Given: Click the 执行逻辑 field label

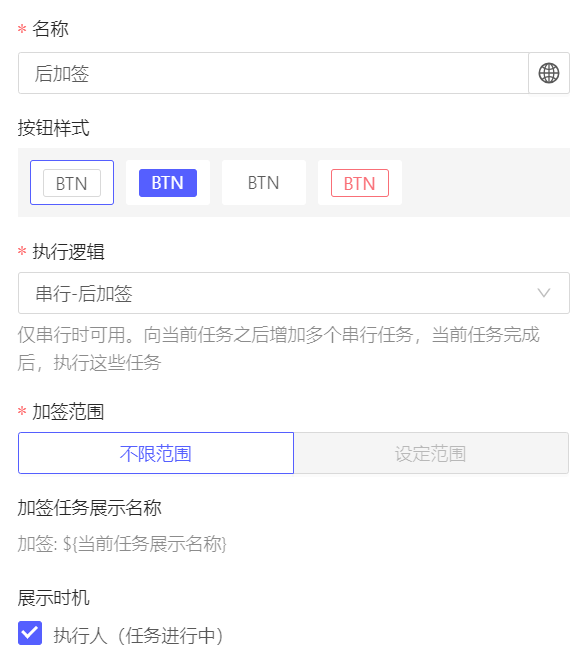Looking at the screenshot, I should click(x=68, y=252).
